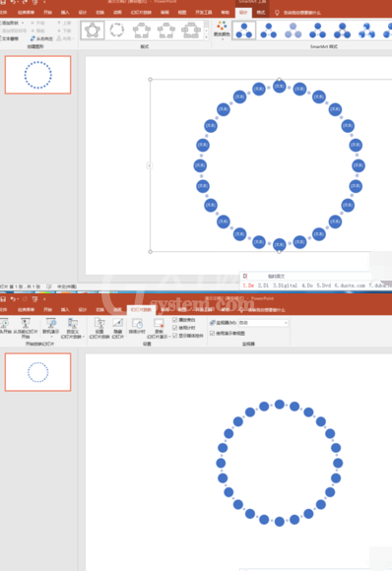Screen dimensions: 392x571
Task: Select the second dashed-circle layout thumbnail
Action: [x=117, y=31]
